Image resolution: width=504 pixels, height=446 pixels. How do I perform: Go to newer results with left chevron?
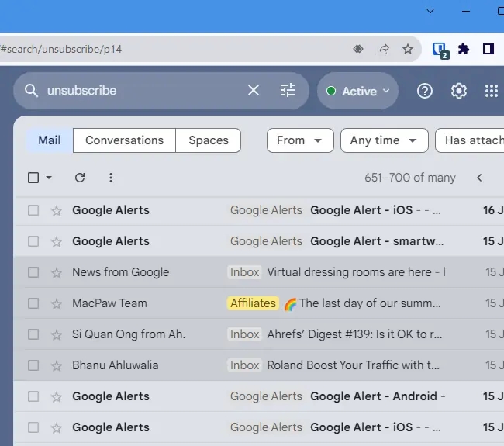pyautogui.click(x=479, y=178)
